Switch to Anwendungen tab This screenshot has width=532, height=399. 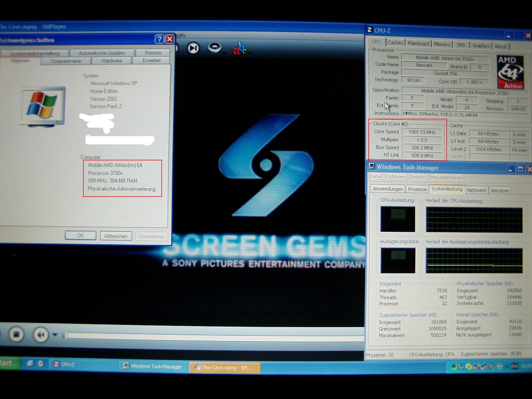tap(388, 189)
